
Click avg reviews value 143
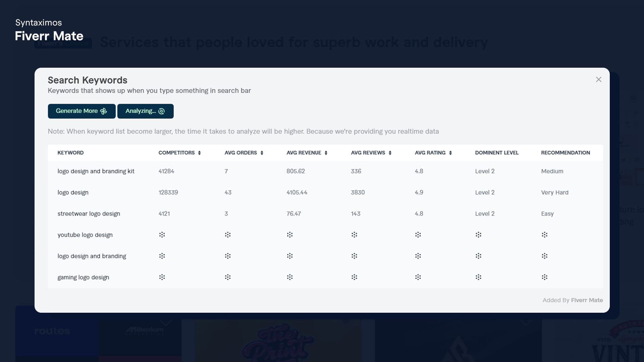point(356,214)
